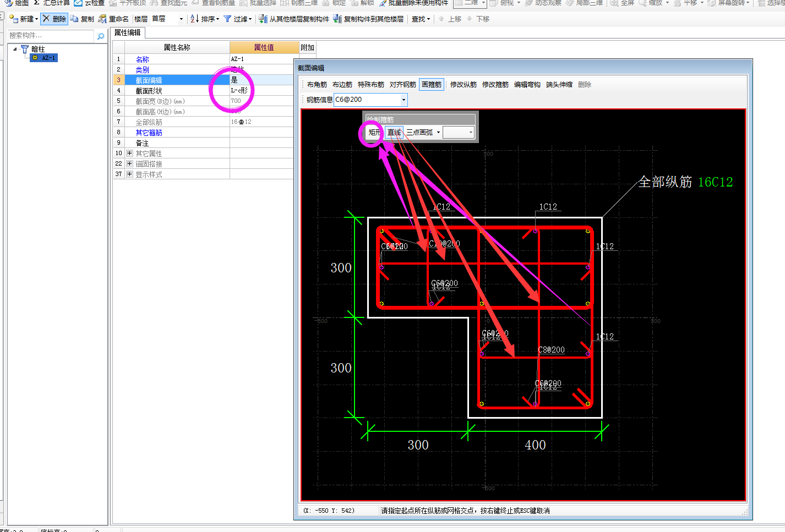Viewport: 785px width, 532px height.
Task: Collapse the 暗柱 tree node
Action: [15, 49]
